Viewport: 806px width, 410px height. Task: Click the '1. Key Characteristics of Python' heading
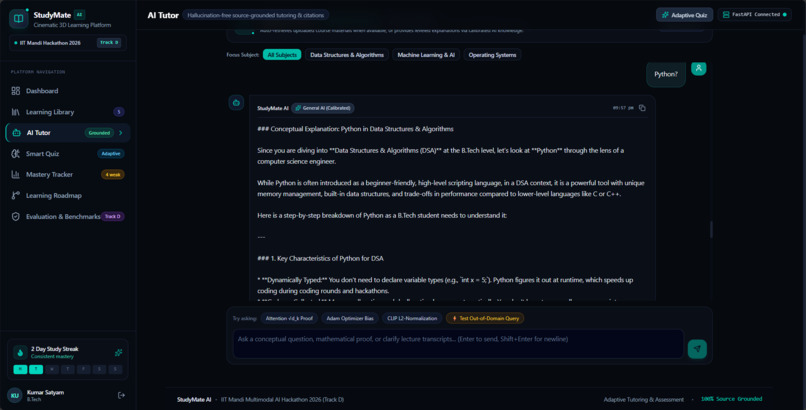(320, 258)
